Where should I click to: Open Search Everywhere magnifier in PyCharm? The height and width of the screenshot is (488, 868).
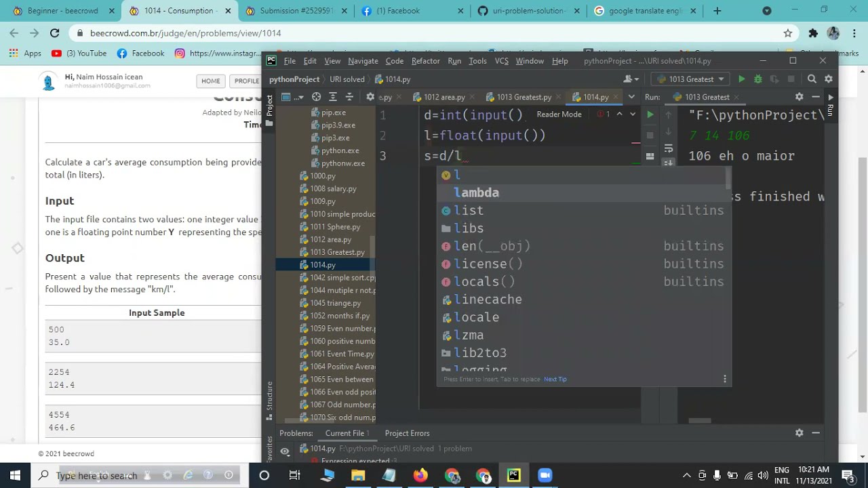tap(812, 79)
